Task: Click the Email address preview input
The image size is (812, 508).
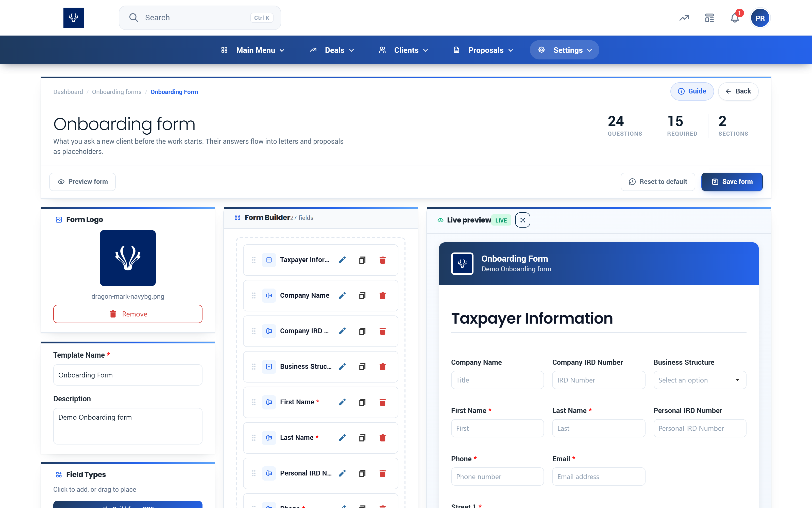Action: [599, 477]
